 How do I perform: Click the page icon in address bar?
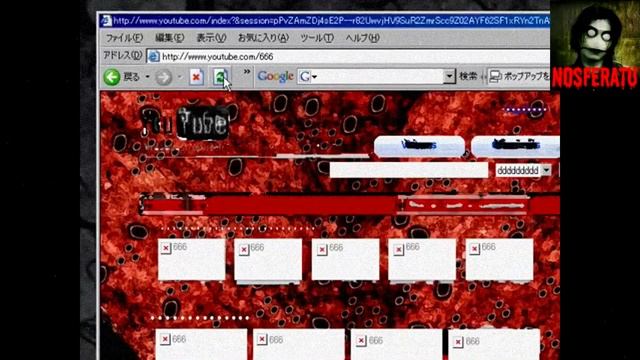tap(154, 56)
